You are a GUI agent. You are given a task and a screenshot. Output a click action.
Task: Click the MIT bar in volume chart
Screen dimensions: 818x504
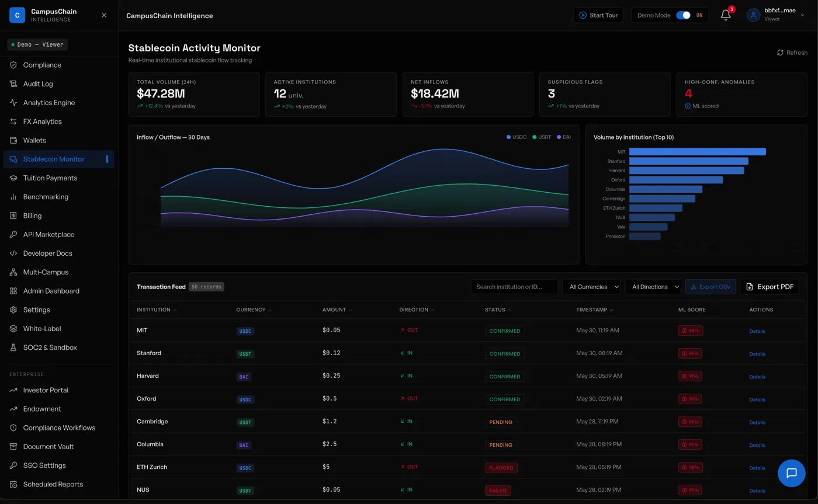[x=698, y=151]
